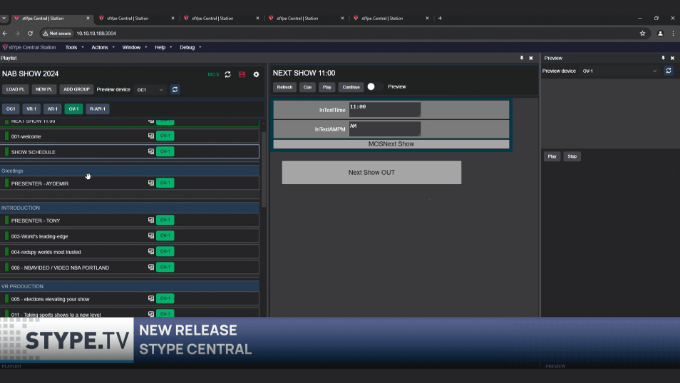The height and width of the screenshot is (383, 680).
Task: Click template icon on 001-welcome row
Action: tap(150, 136)
